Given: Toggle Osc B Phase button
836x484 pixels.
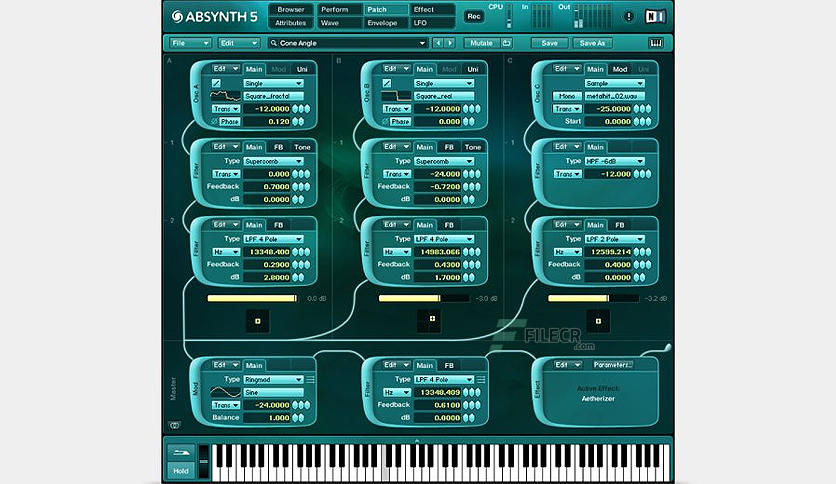Looking at the screenshot, I should coord(400,122).
